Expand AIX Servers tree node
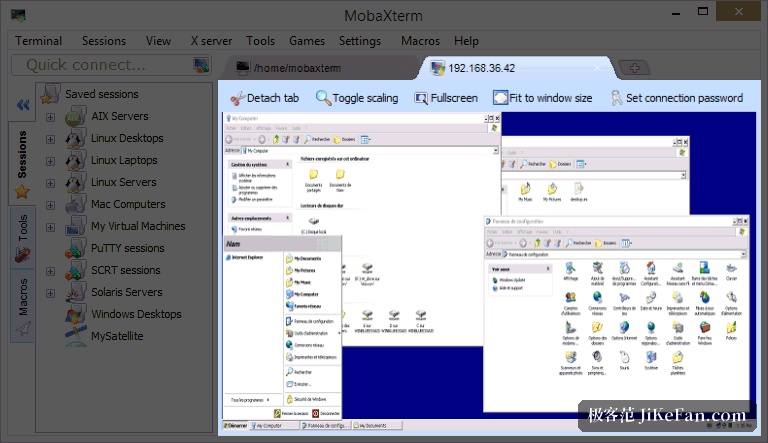Viewport: 768px width, 443px height. point(50,117)
